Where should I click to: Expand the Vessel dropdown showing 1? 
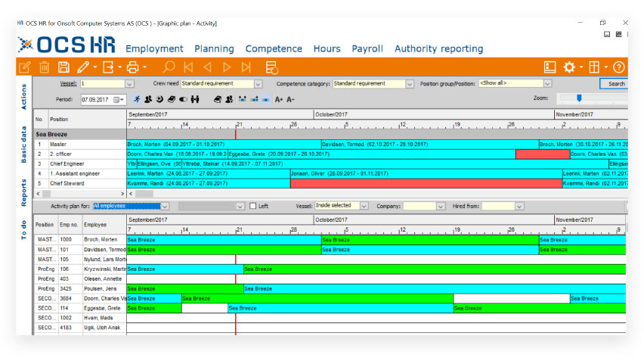[x=129, y=84]
